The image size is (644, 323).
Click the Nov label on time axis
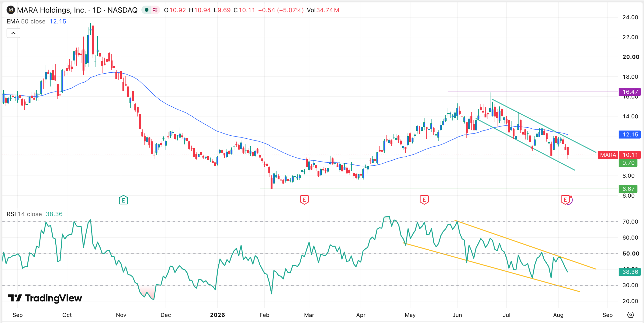121,315
